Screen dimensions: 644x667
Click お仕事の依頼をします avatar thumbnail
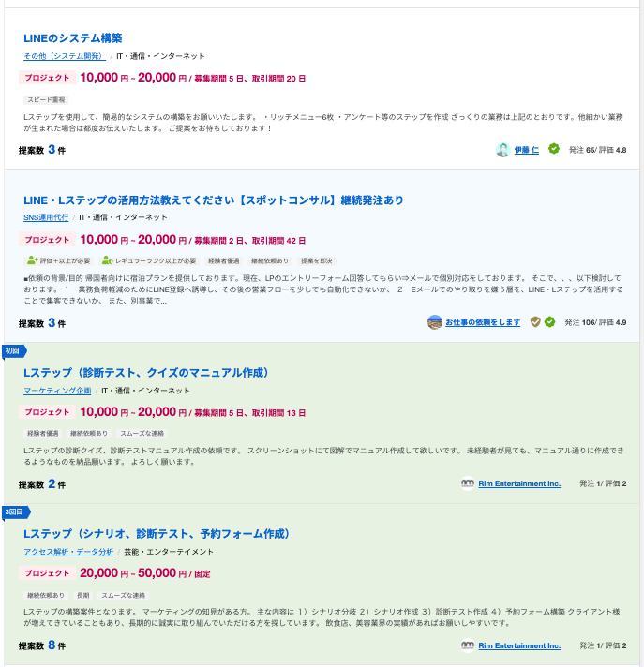click(435, 322)
